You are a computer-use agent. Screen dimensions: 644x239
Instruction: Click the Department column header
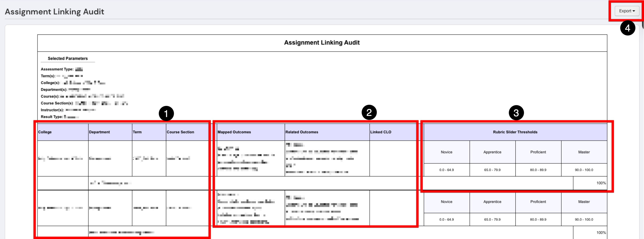pos(99,132)
